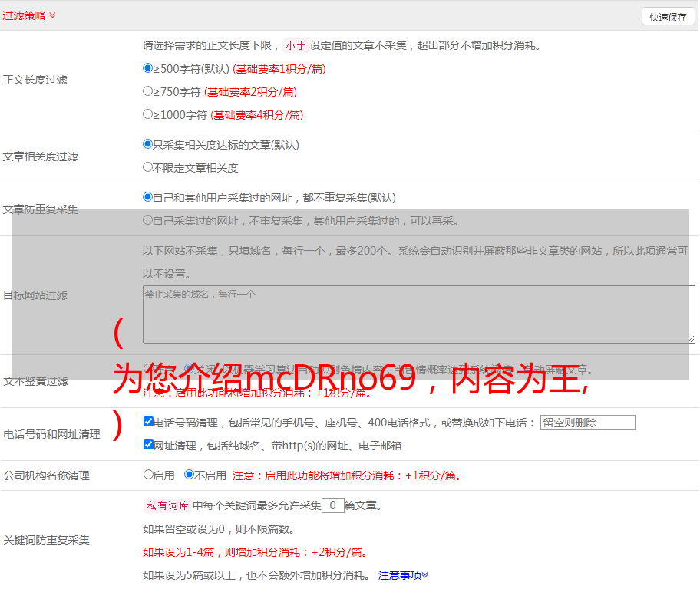
Task: Select the ≥750字符 radio option
Action: point(148,91)
